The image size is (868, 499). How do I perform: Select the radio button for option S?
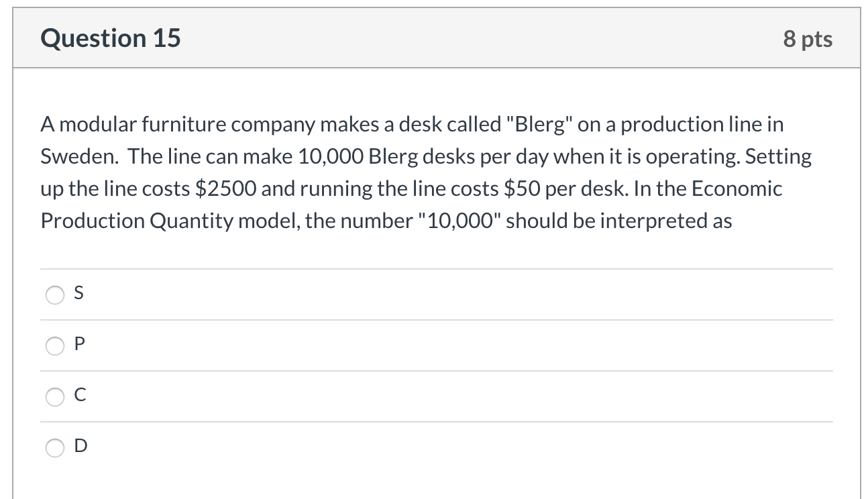tap(55, 294)
